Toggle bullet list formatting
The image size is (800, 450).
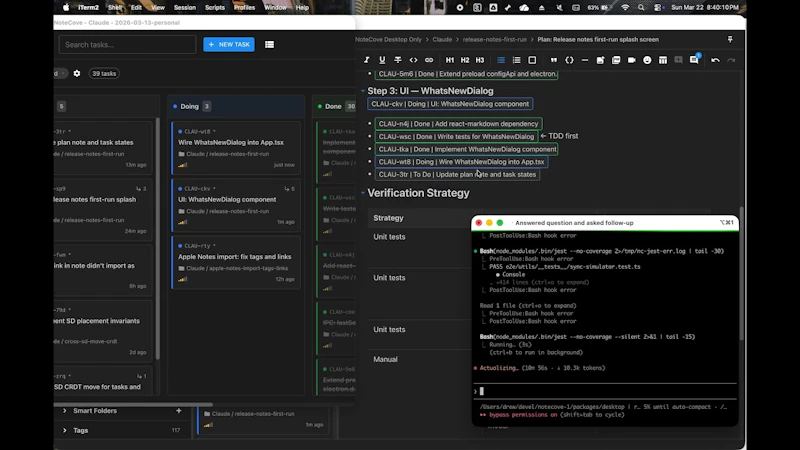(501, 60)
